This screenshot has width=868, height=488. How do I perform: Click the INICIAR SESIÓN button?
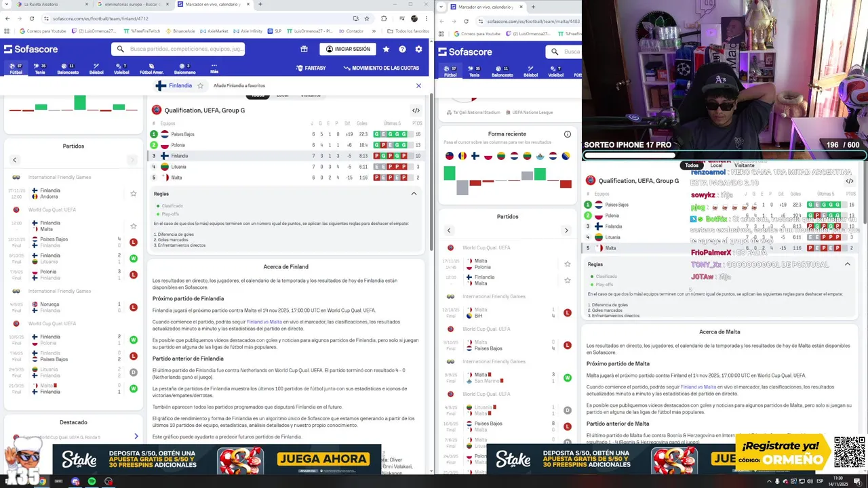(348, 49)
